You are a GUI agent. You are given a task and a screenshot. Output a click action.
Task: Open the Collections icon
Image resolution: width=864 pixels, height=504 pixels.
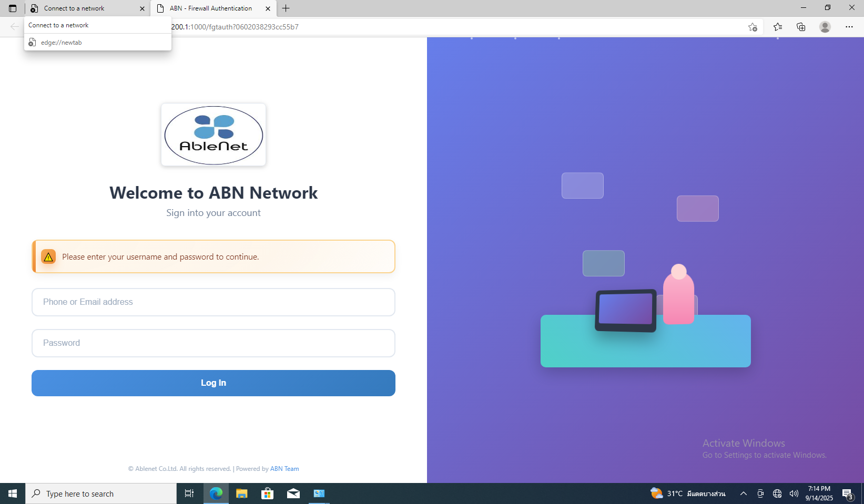click(801, 27)
